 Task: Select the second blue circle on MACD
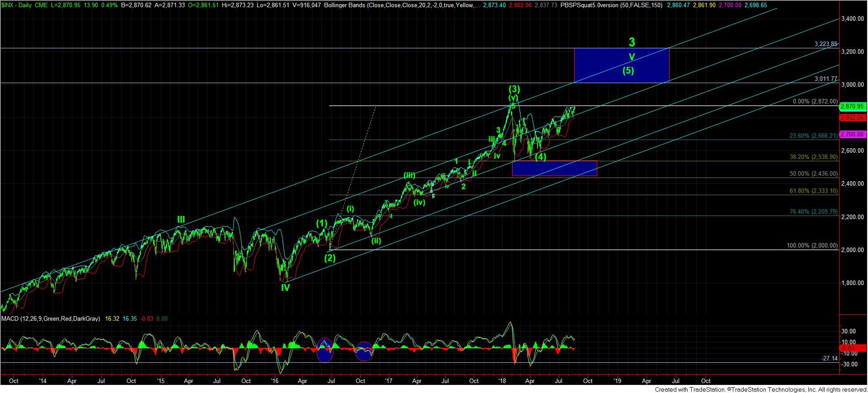click(364, 351)
